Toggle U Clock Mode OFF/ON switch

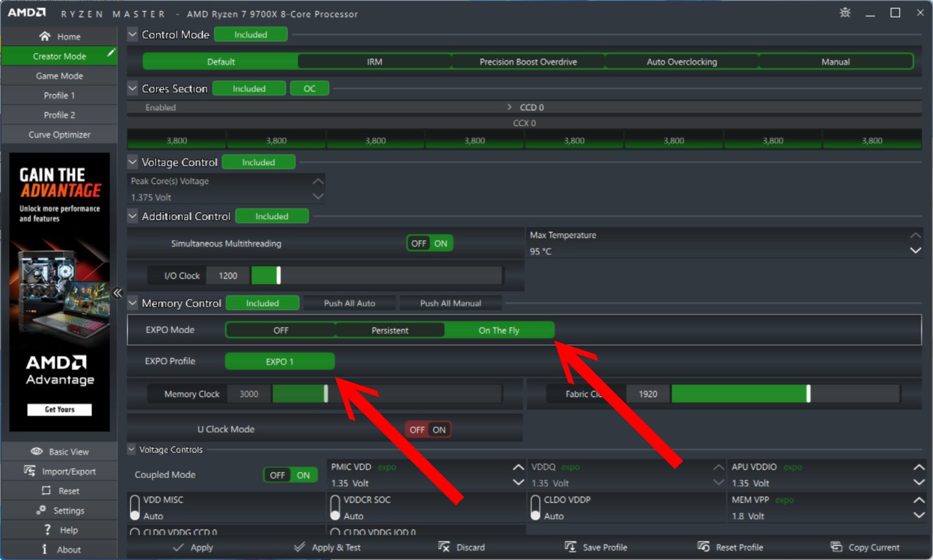(428, 429)
